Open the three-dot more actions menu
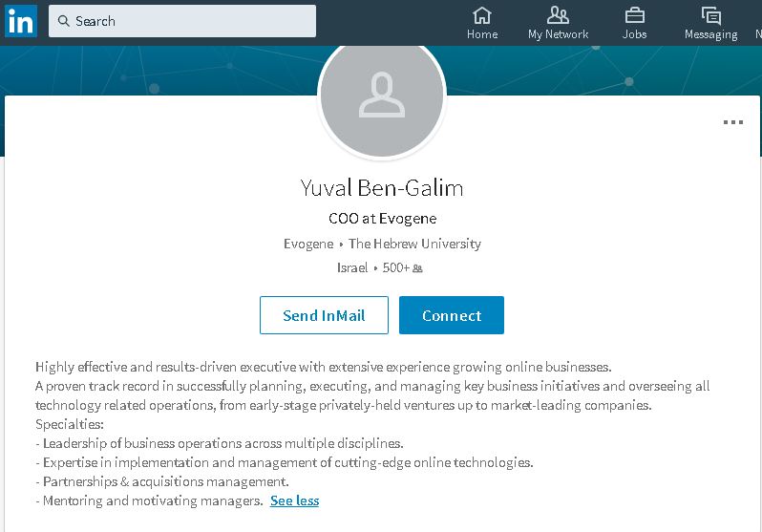 click(732, 122)
